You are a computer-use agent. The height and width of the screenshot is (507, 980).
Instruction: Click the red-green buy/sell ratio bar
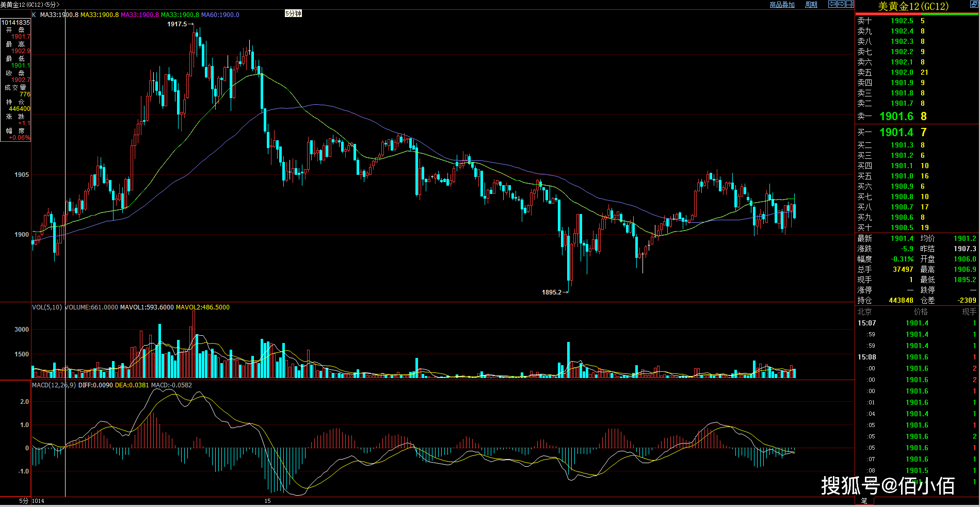tap(917, 14)
